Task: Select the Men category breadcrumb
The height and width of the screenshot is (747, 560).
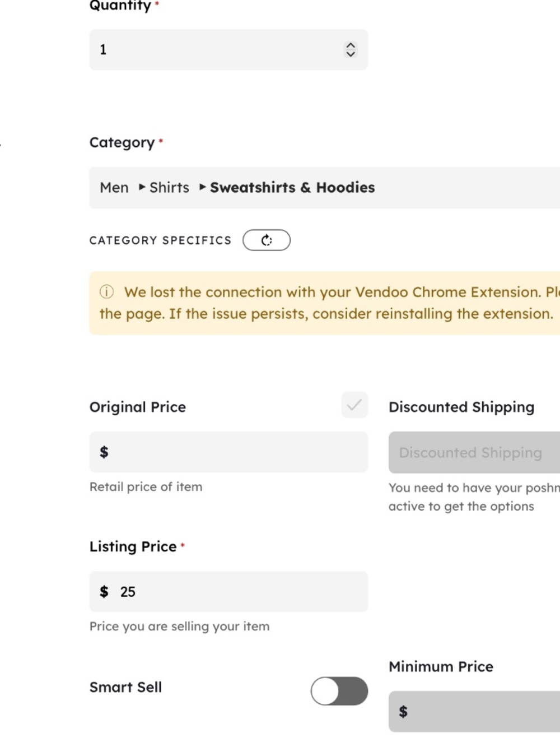Action: click(x=114, y=188)
